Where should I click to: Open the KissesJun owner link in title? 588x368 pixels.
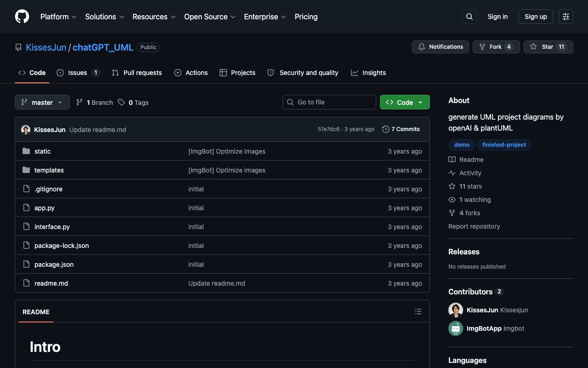click(46, 47)
